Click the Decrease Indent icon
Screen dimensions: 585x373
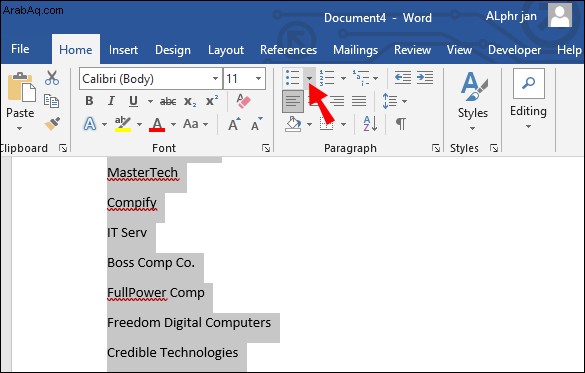tap(403, 78)
